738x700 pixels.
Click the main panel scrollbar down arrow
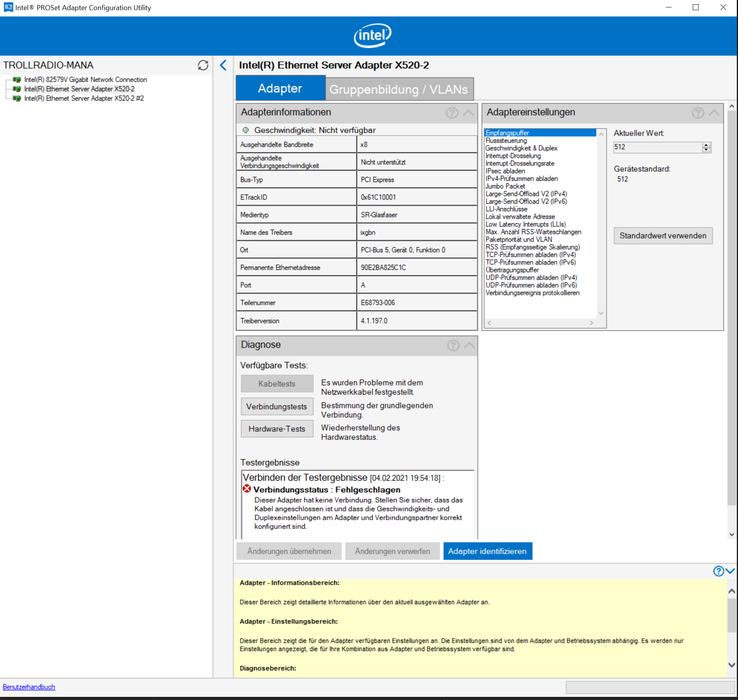tap(732, 534)
